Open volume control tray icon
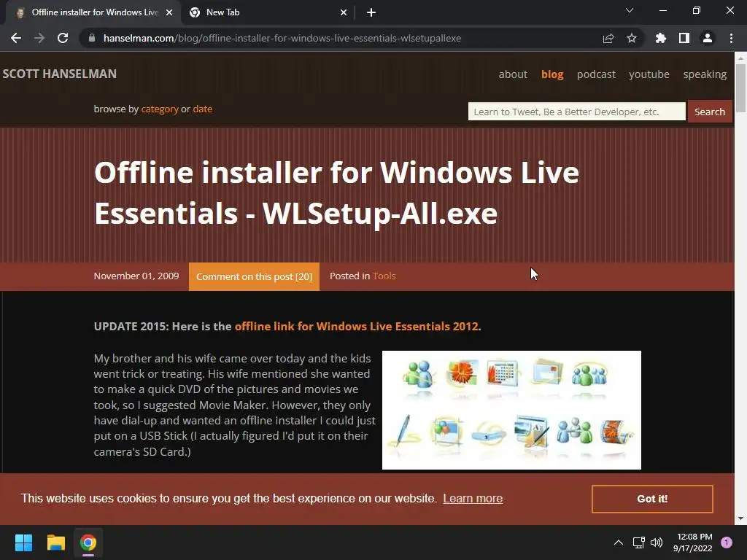This screenshot has height=560, width=747. click(657, 542)
